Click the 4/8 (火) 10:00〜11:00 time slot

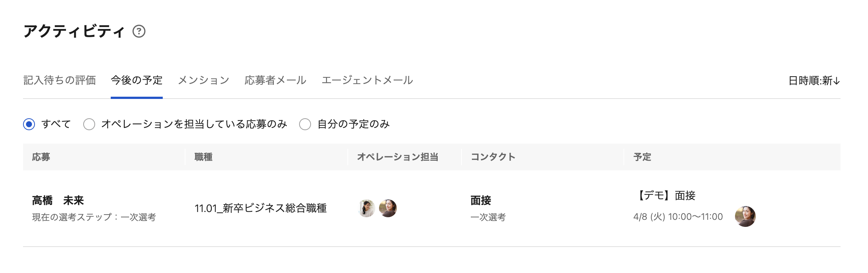tap(678, 217)
